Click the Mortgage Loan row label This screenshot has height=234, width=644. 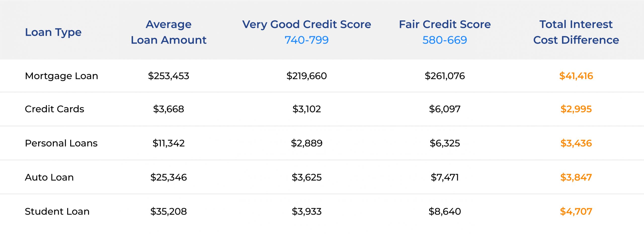point(61,76)
